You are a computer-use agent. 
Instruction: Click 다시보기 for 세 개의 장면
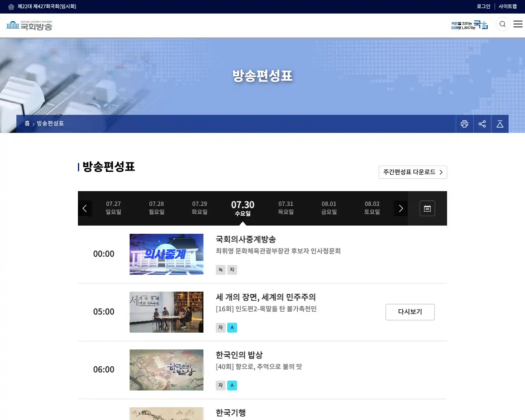click(x=410, y=312)
